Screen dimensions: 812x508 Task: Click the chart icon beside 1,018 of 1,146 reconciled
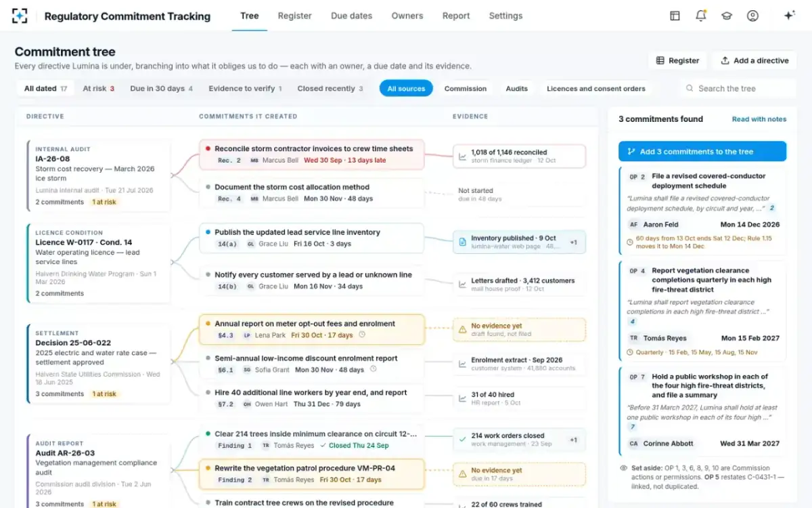coord(463,156)
